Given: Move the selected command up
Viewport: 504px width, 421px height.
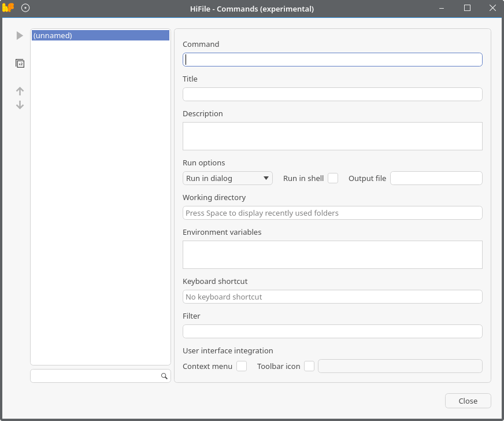Looking at the screenshot, I should pos(20,91).
